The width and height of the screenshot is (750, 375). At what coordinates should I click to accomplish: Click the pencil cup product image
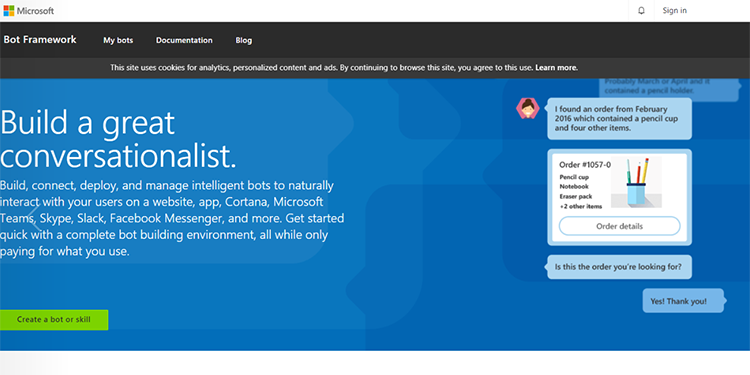[x=637, y=182]
